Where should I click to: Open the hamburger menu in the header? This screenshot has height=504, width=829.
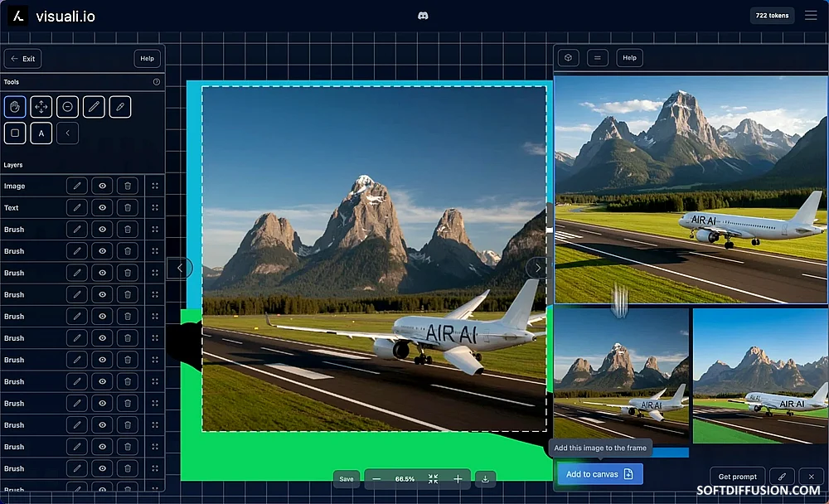[811, 16]
